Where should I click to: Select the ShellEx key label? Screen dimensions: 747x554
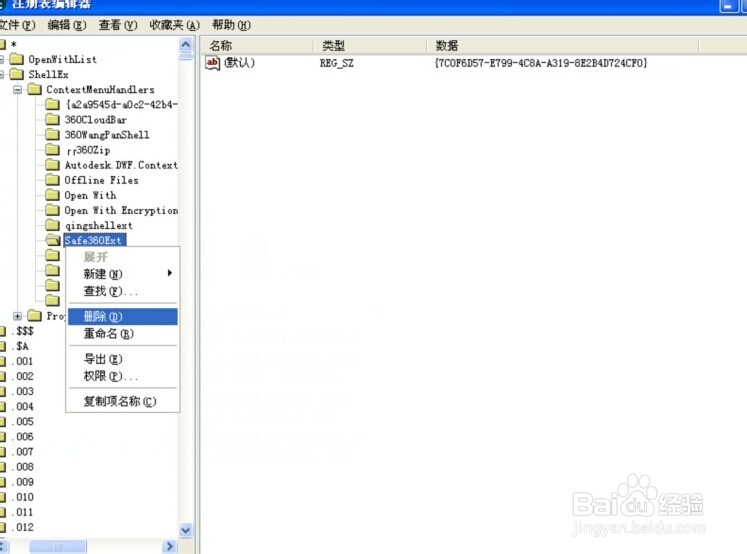coord(48,75)
